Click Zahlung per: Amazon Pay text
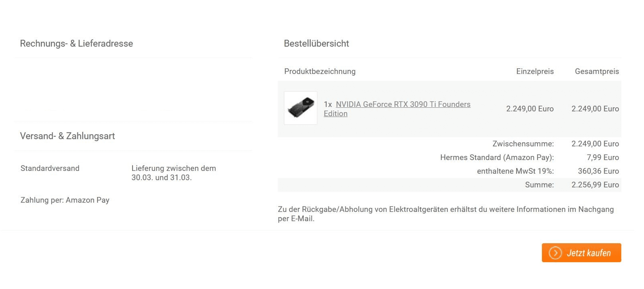Viewport: 644px width, 289px height. pos(65,200)
